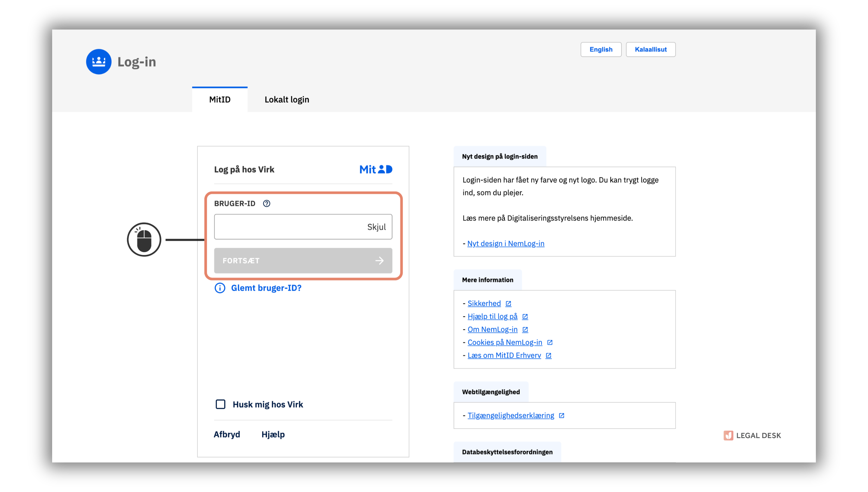Viewport: 868px width, 492px height.
Task: Open the Cookies på NemLog-in link
Action: [x=505, y=342]
